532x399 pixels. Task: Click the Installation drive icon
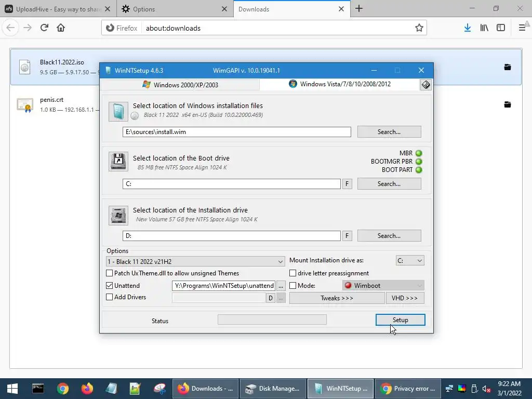coord(118,215)
